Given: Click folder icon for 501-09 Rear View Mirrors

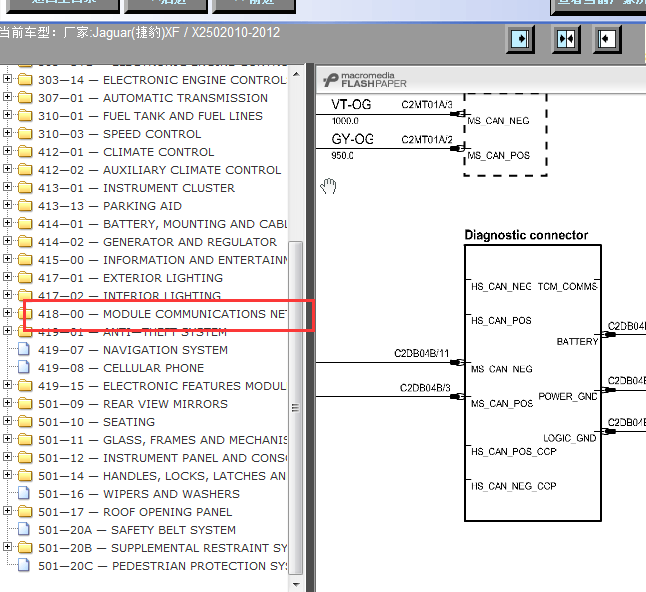Looking at the screenshot, I should pyautogui.click(x=25, y=404).
